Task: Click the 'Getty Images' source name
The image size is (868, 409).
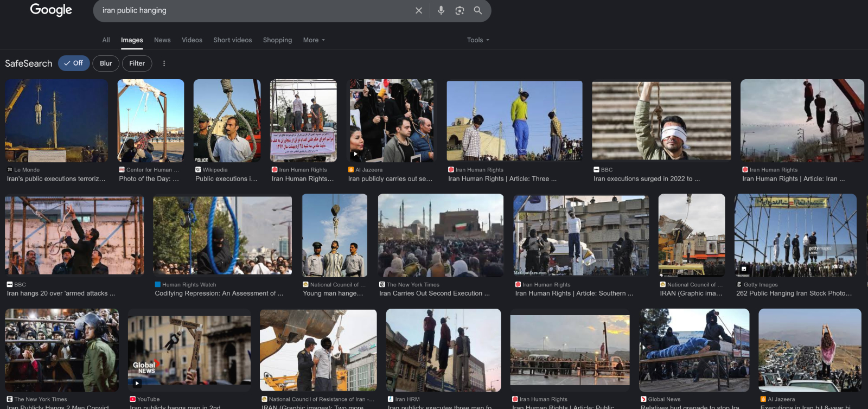Action: [x=761, y=285]
